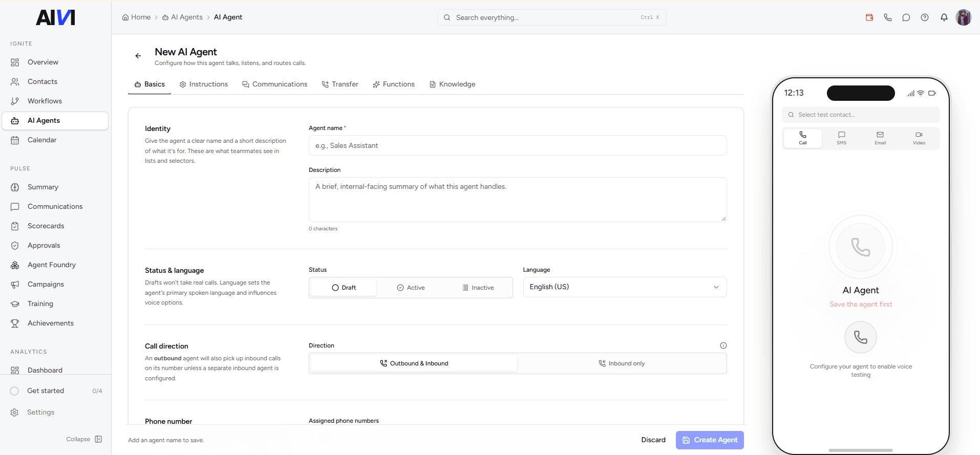Click the Create Agent button

(x=710, y=440)
